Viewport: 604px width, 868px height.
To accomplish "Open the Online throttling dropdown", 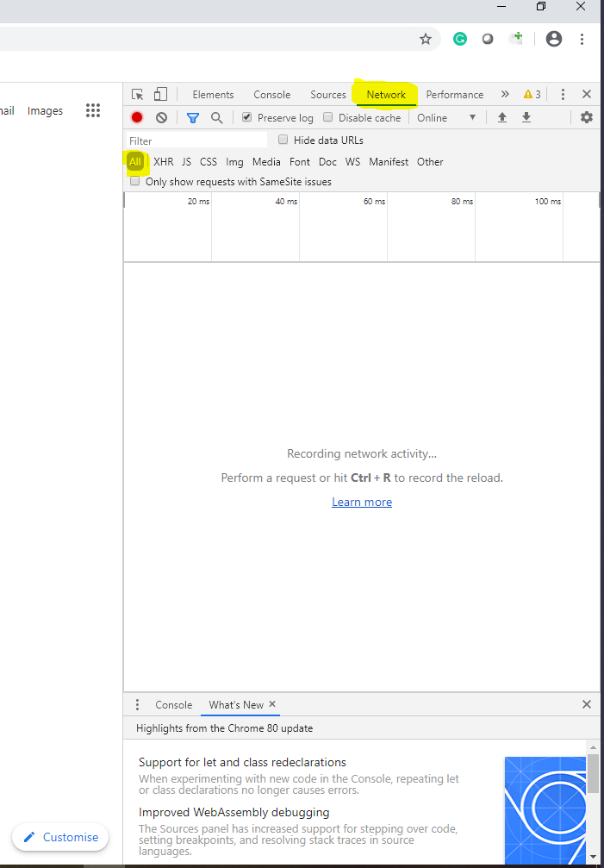I will pos(446,117).
